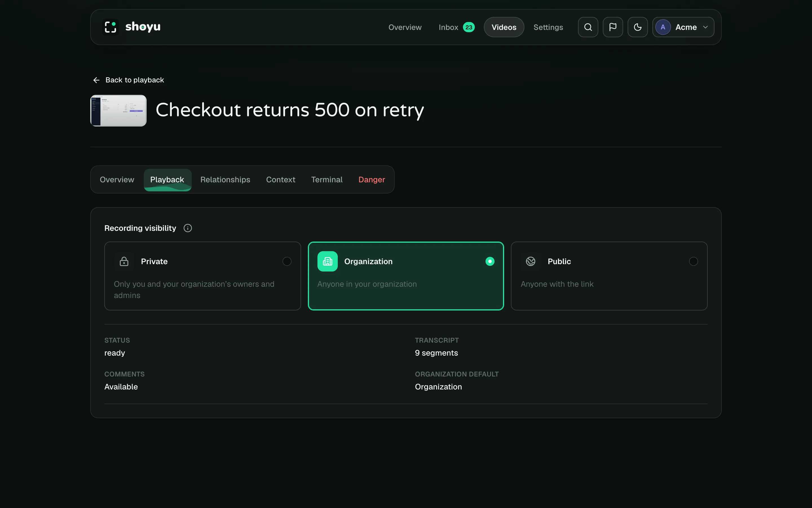Open the Context tab
812x508 pixels.
[281, 180]
